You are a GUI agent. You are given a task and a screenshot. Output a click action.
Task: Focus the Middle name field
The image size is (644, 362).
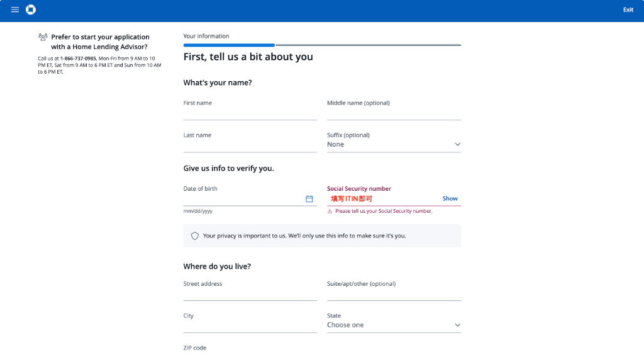point(394,114)
